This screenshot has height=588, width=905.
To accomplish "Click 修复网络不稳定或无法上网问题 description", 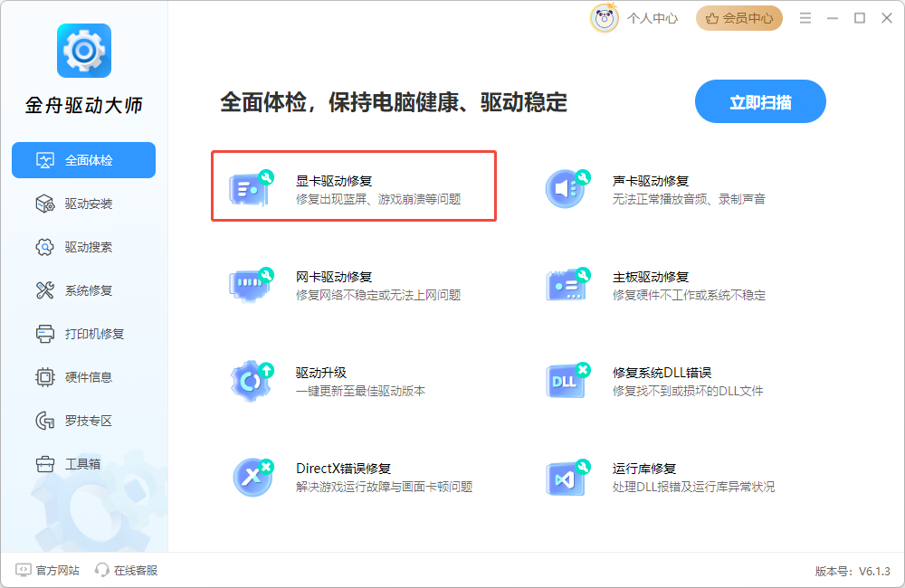I will pos(378,295).
